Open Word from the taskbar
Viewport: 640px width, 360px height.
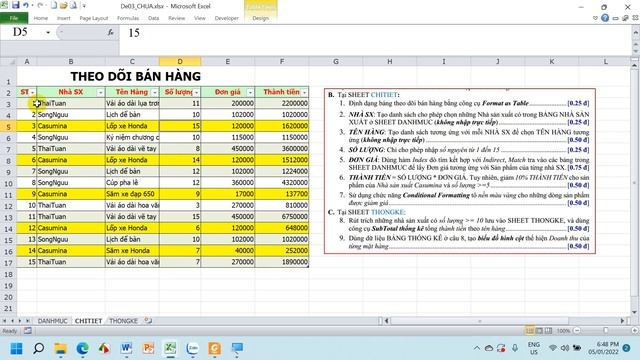(127, 348)
